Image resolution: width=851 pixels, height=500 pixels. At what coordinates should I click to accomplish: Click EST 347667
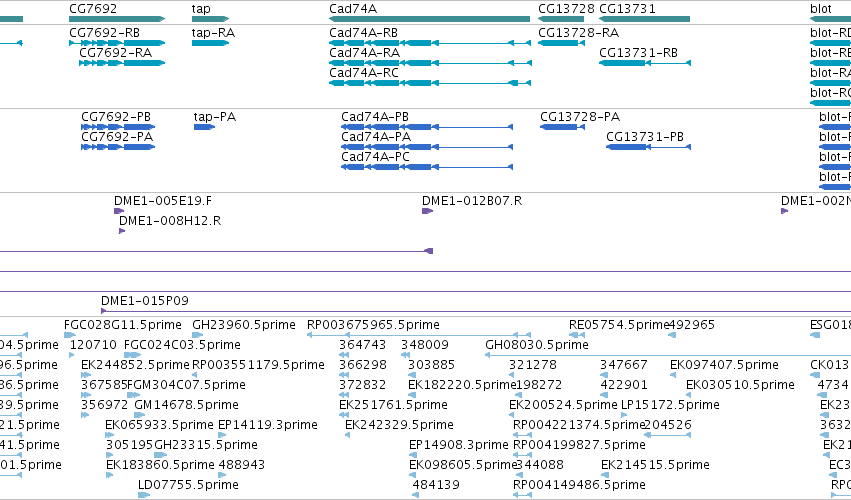click(x=624, y=365)
